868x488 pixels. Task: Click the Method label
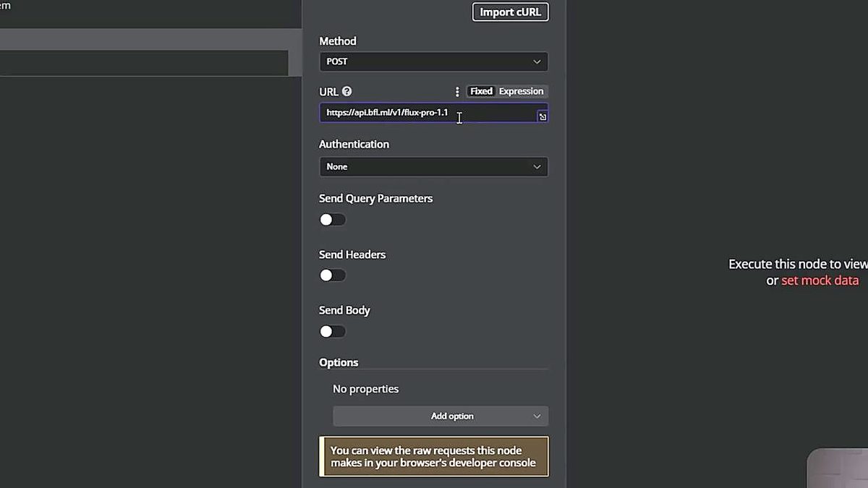[338, 41]
